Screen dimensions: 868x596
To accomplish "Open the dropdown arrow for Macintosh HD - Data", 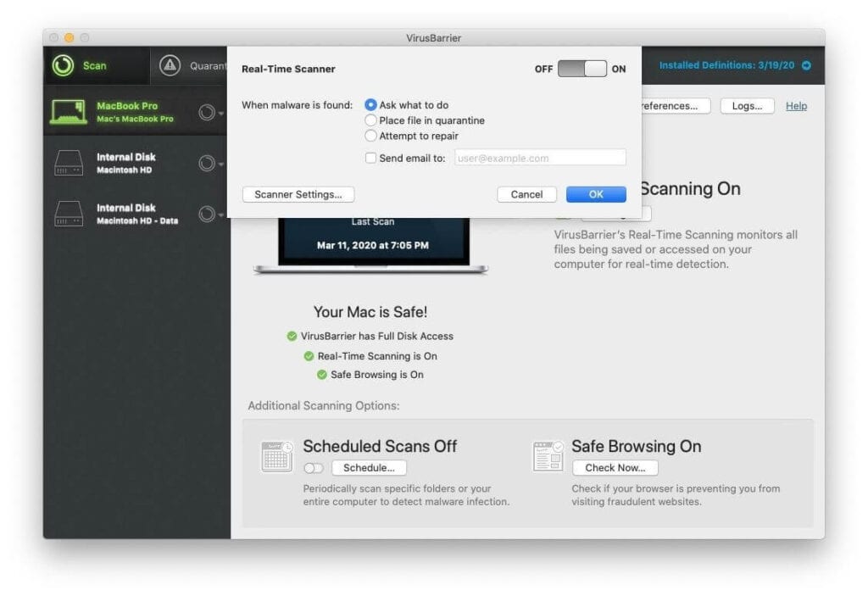I will pos(221,214).
